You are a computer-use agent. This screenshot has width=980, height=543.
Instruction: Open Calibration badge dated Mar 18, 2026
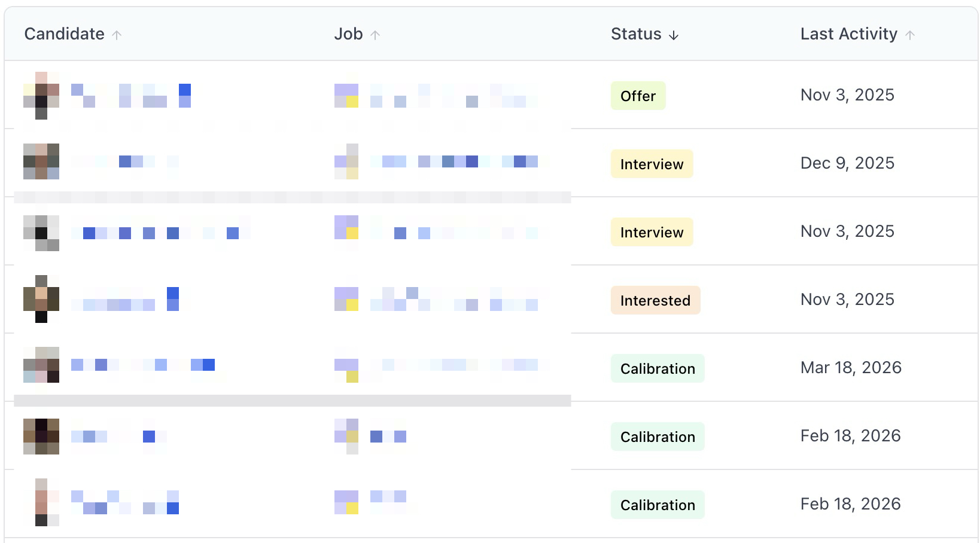658,368
